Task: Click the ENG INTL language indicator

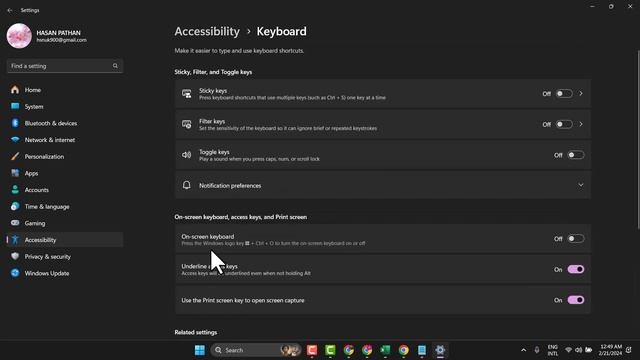Action: pyautogui.click(x=553, y=350)
